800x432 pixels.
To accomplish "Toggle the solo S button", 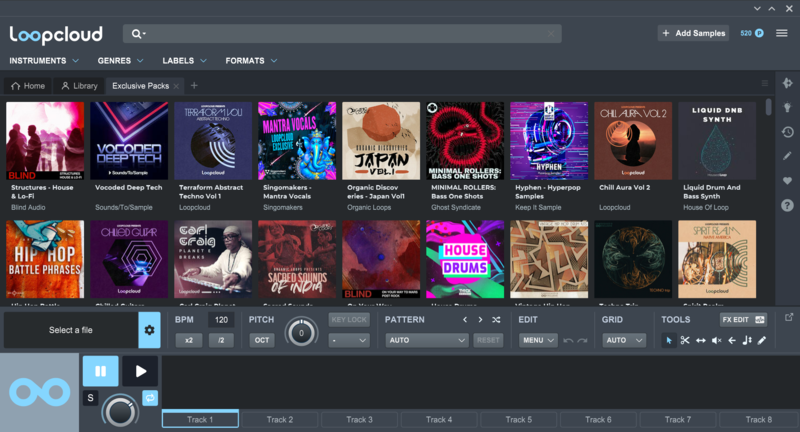I will tap(90, 399).
